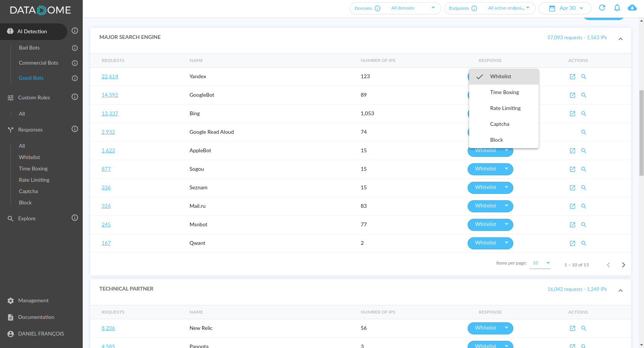Open Seznam Whitelist response dropdown
Image resolution: width=644 pixels, height=348 pixels.
(490, 187)
